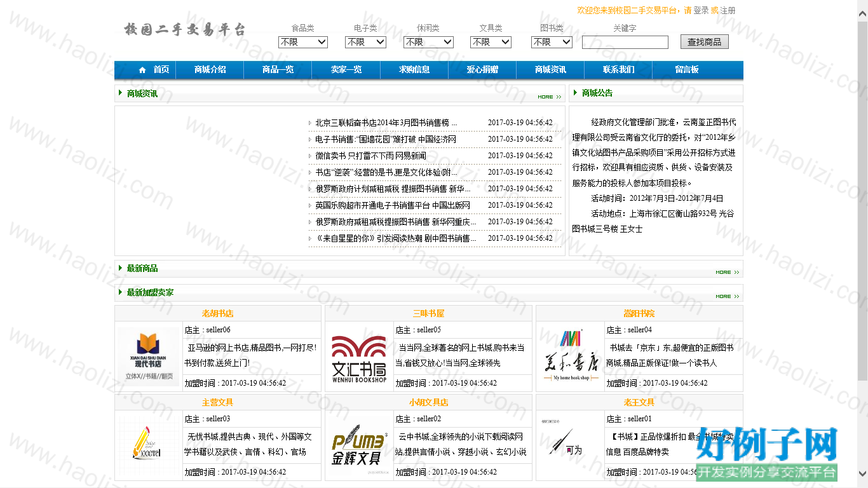Open the 商城介绍 nav item
Image resolution: width=868 pixels, height=488 pixels.
(x=210, y=70)
